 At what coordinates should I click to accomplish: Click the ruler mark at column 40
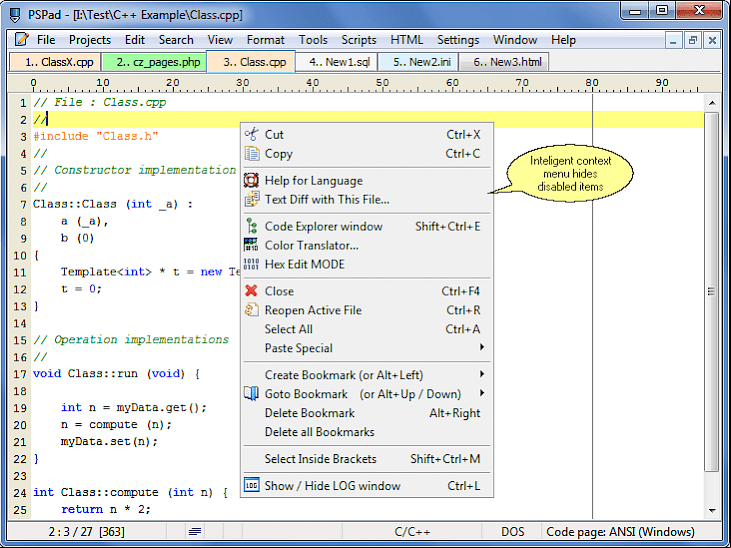pos(312,83)
